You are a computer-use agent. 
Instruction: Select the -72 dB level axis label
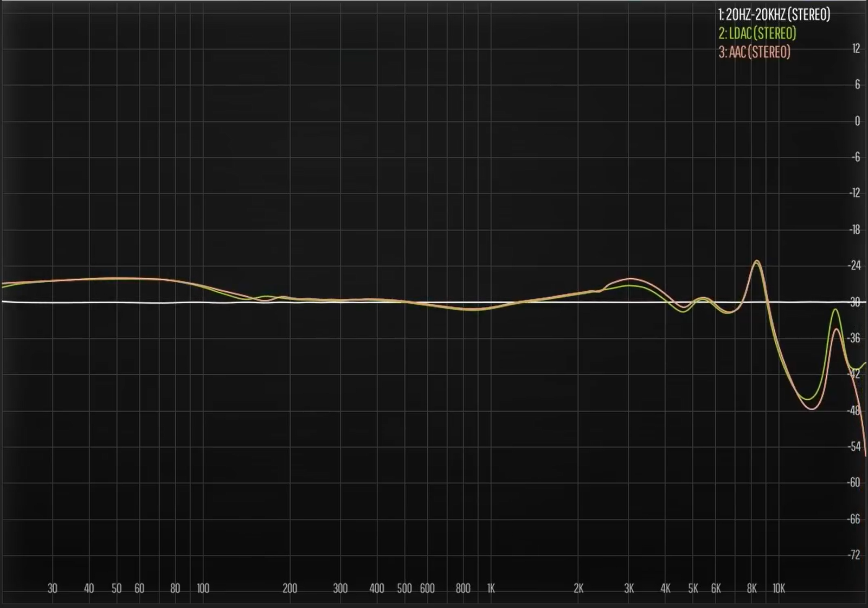tap(854, 555)
